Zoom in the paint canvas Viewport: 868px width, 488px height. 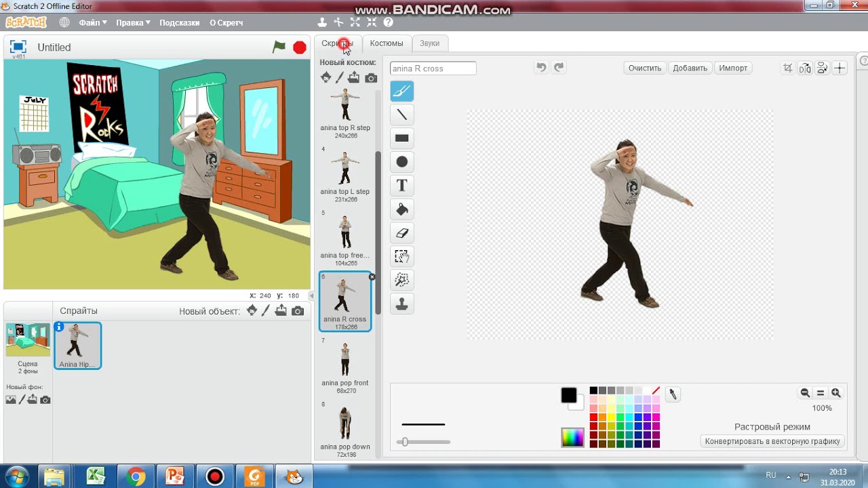(x=836, y=393)
